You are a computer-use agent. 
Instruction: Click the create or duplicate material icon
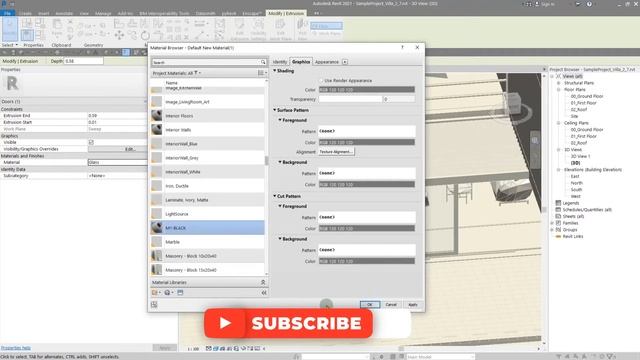click(x=156, y=293)
